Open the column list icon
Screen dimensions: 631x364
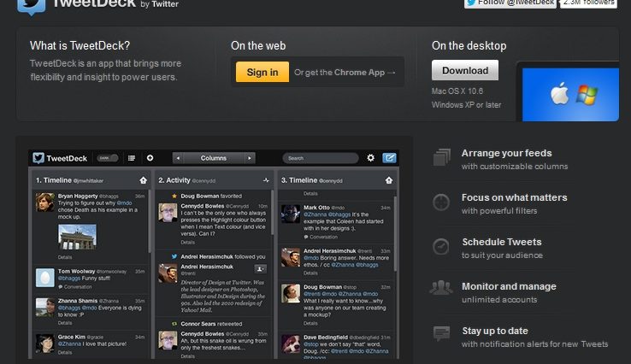pyautogui.click(x=131, y=158)
